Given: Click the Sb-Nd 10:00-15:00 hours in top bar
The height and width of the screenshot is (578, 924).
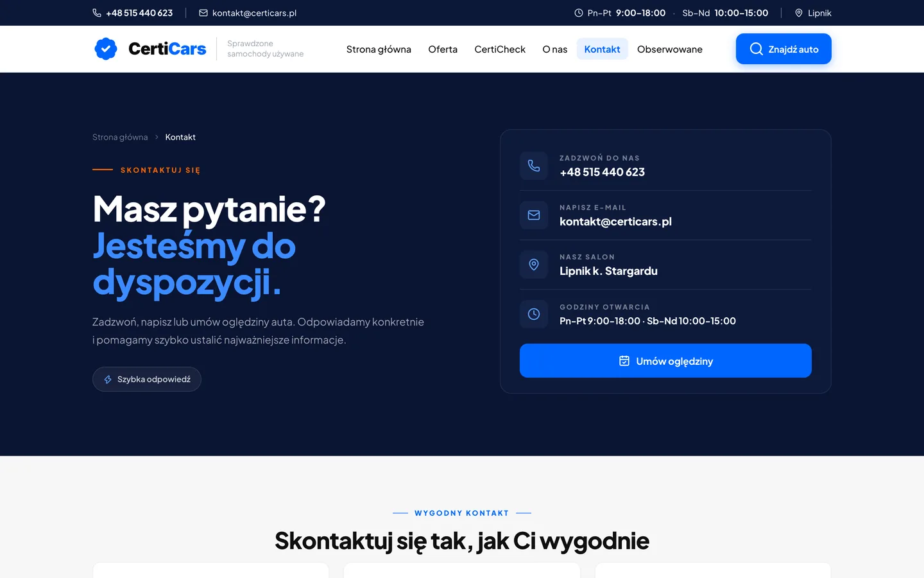Looking at the screenshot, I should 725,13.
